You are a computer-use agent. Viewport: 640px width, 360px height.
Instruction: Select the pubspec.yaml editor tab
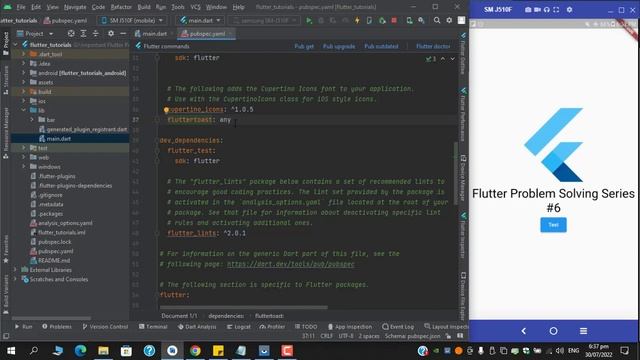click(x=206, y=33)
